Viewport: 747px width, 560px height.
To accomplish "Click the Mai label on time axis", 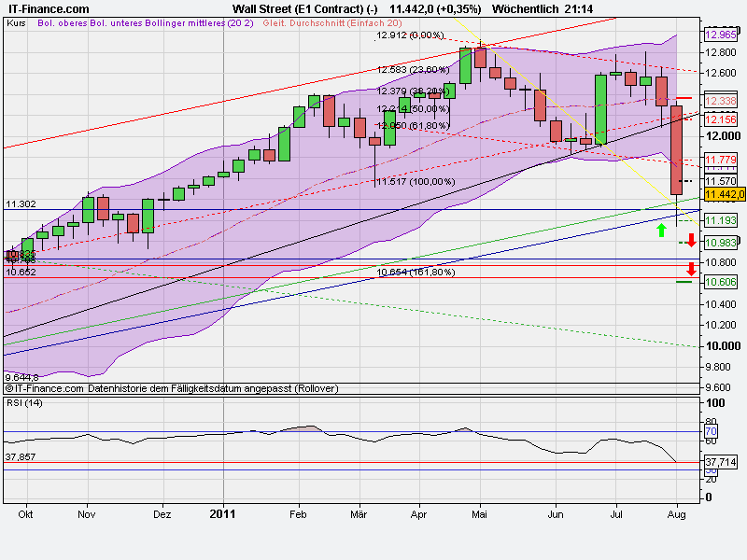I will coord(479,515).
